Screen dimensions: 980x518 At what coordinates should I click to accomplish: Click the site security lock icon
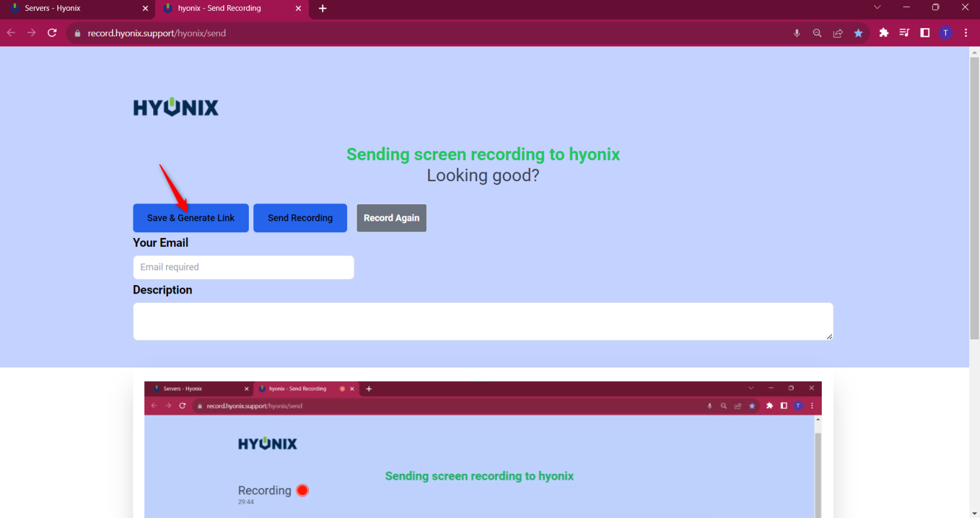(76, 33)
